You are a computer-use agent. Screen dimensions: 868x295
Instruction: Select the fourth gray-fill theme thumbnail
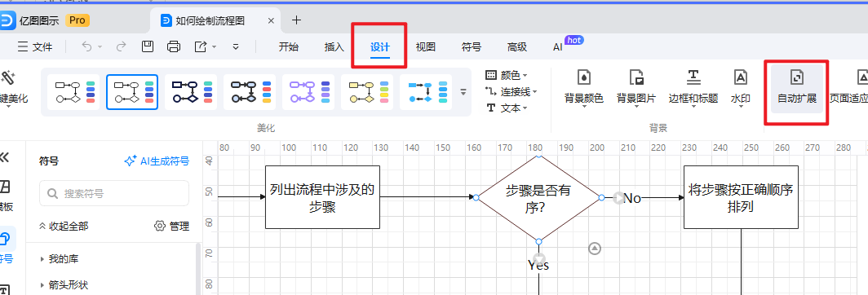point(250,92)
